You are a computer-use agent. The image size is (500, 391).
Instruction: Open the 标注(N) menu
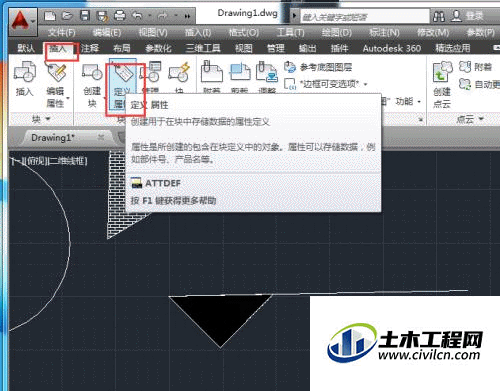[x=384, y=33]
